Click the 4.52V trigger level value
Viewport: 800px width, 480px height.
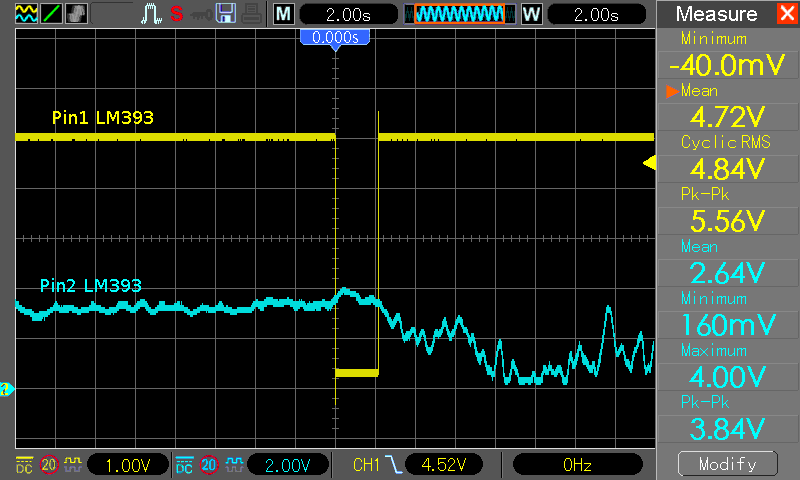click(x=444, y=465)
